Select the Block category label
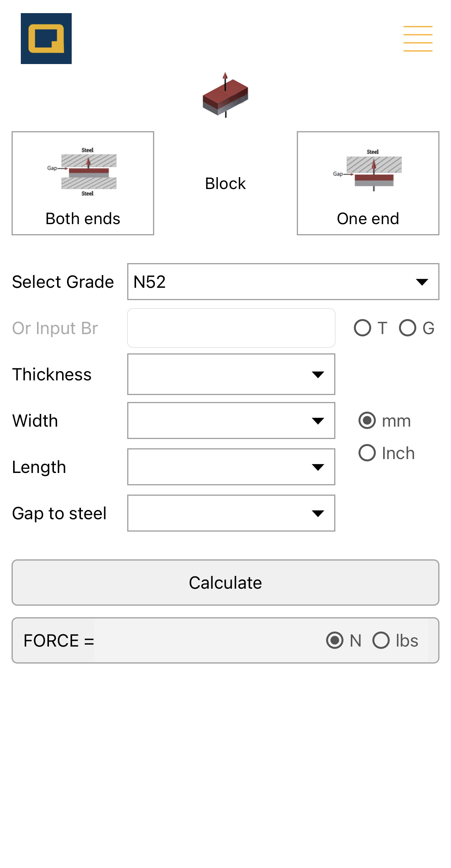 (x=225, y=183)
